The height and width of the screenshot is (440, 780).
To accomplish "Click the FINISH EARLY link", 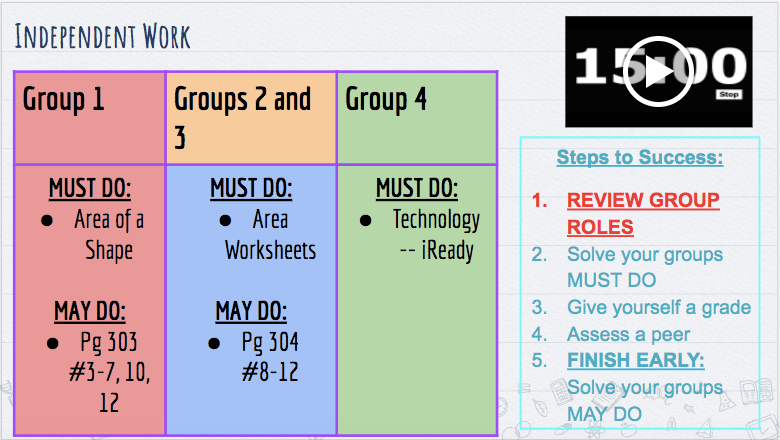I will click(635, 360).
